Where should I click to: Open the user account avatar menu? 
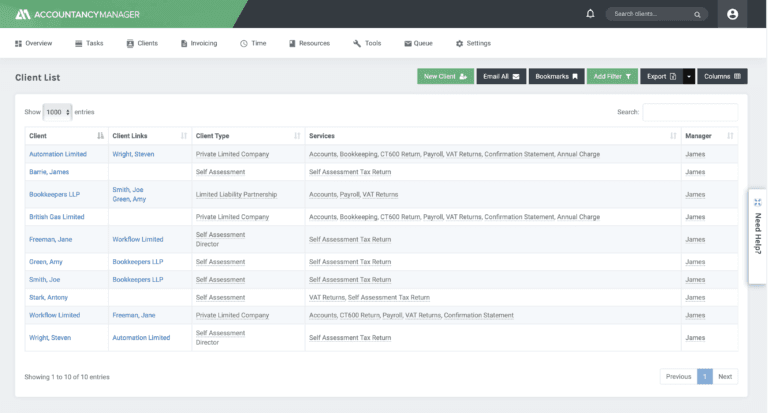(x=732, y=14)
